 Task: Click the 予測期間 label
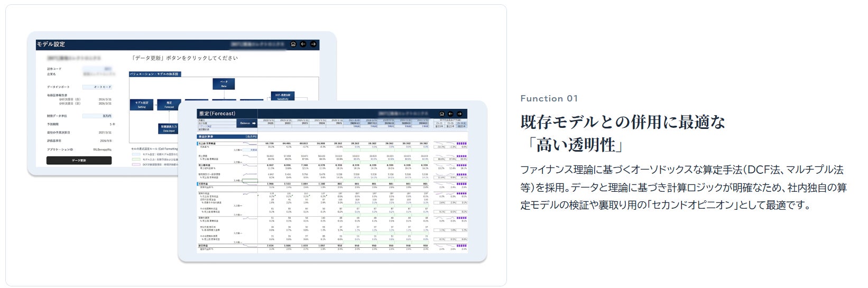52,124
